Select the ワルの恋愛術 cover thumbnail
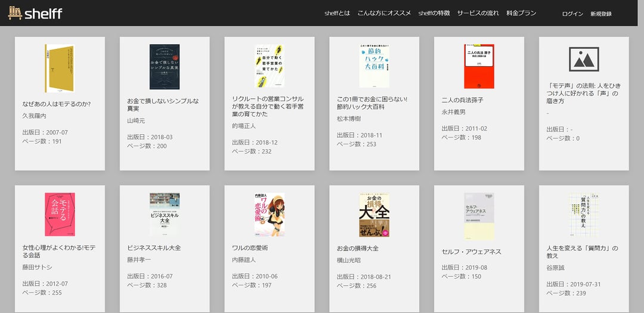The width and height of the screenshot is (644, 313). coord(270,214)
